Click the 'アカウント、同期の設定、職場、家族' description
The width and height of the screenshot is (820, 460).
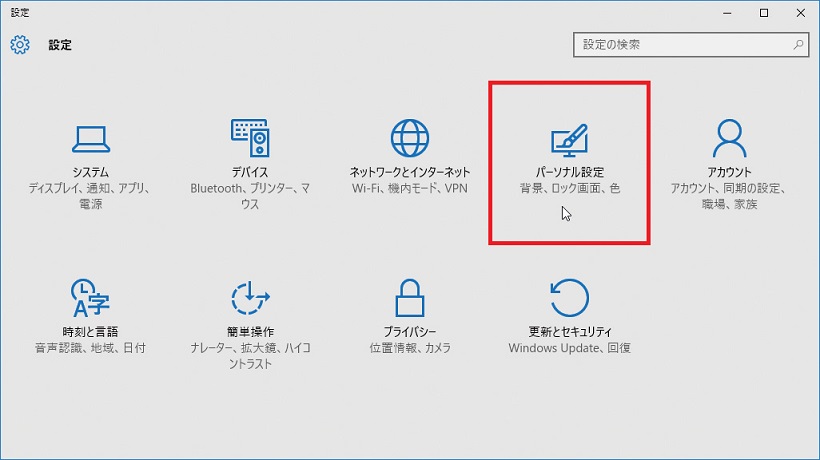pos(730,196)
